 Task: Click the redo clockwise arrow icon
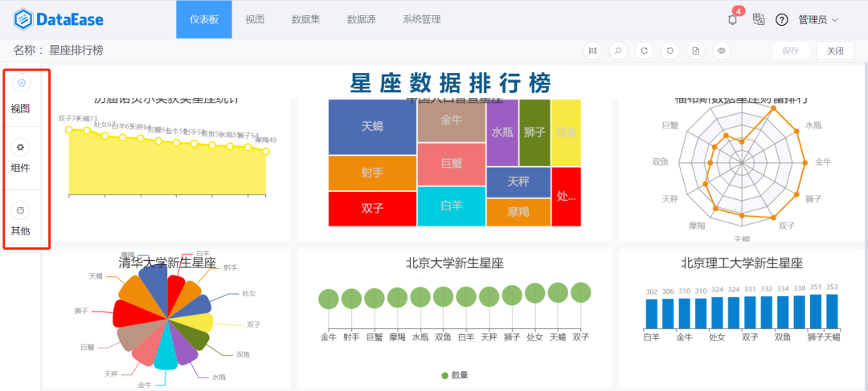(x=645, y=51)
